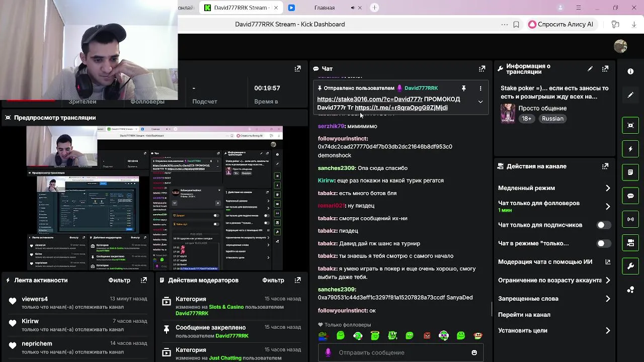The image size is (644, 362).
Task: Open the Фильтр option in Лента активности
Action: pyautogui.click(x=119, y=280)
